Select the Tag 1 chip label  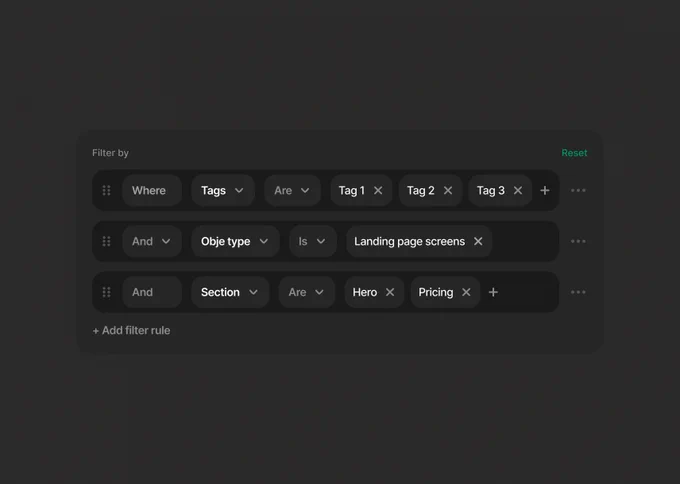[x=352, y=190]
